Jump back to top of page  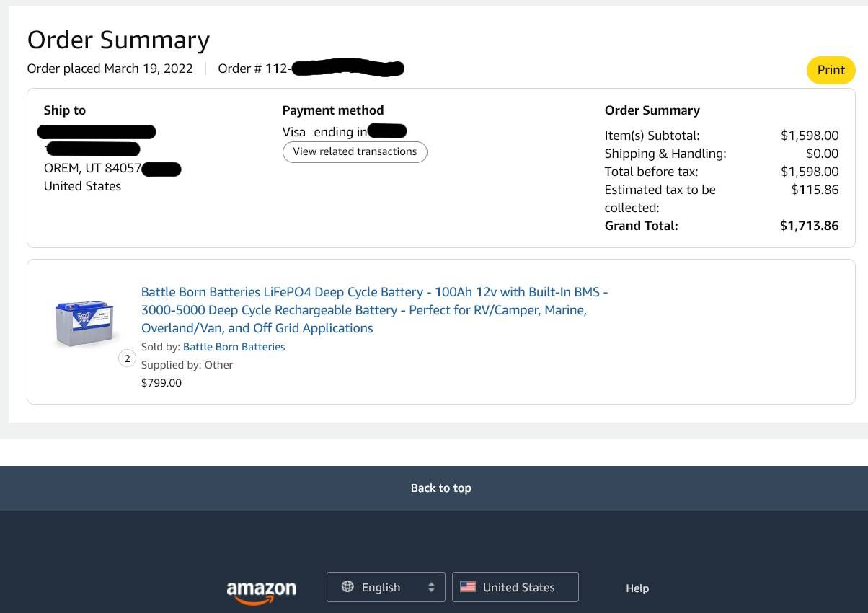coord(440,488)
